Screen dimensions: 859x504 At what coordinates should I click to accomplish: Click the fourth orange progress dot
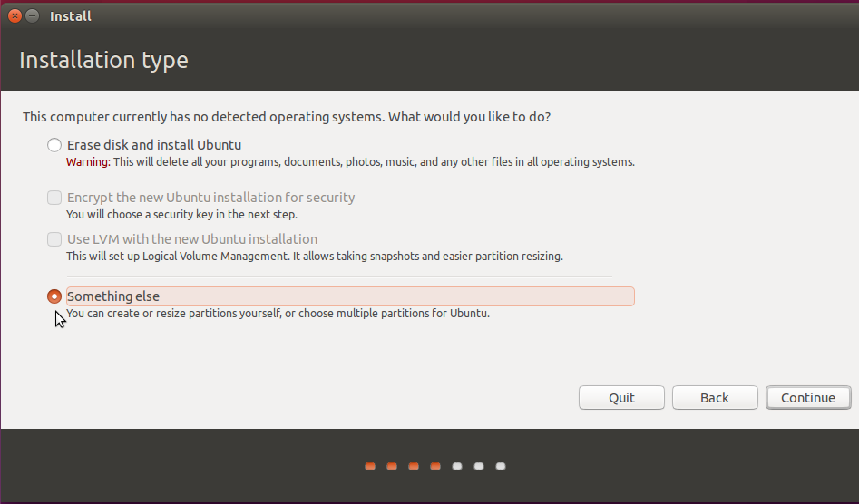tap(435, 466)
